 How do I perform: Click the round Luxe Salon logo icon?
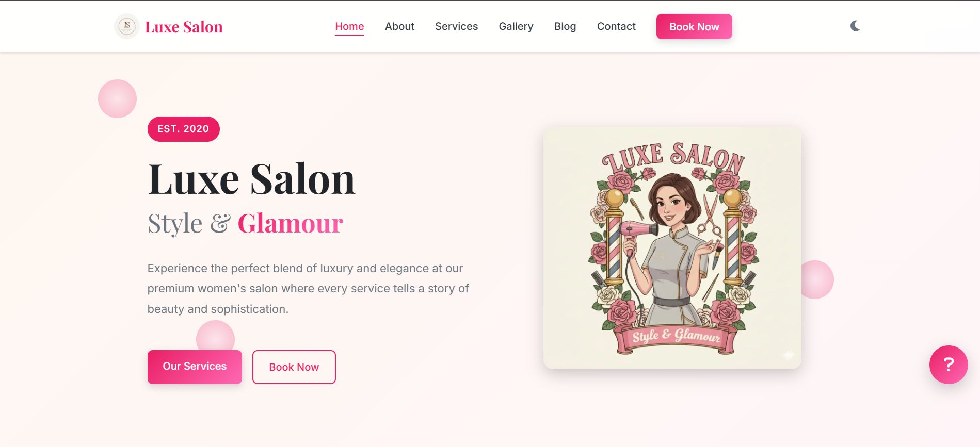(x=127, y=26)
